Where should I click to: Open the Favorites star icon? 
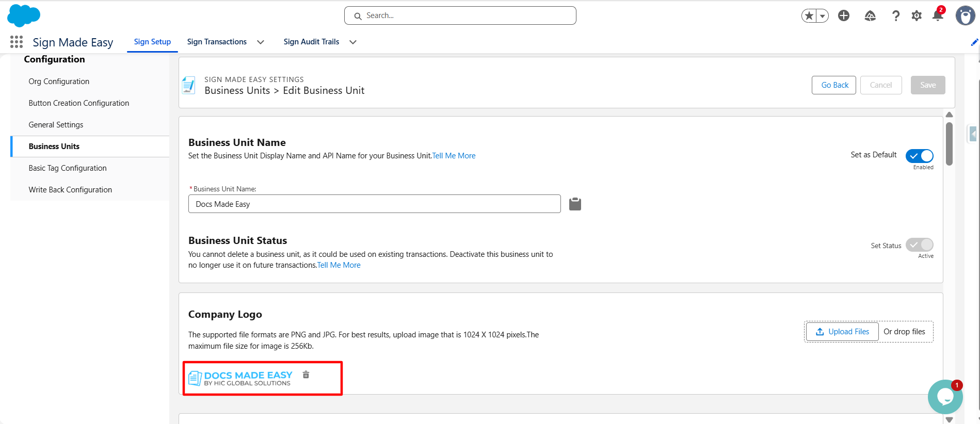809,16
